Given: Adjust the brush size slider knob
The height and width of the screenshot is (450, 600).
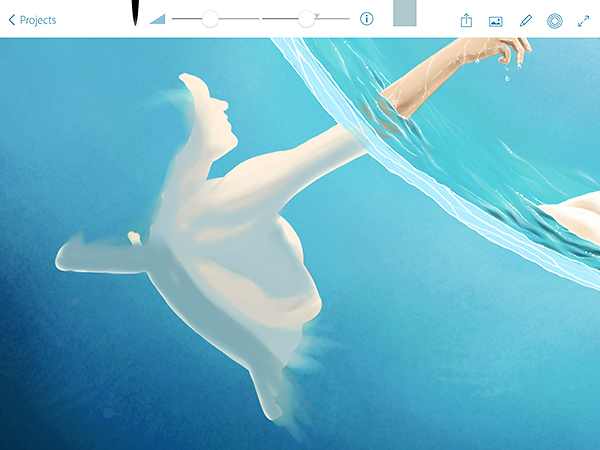Looking at the screenshot, I should click(x=210, y=18).
